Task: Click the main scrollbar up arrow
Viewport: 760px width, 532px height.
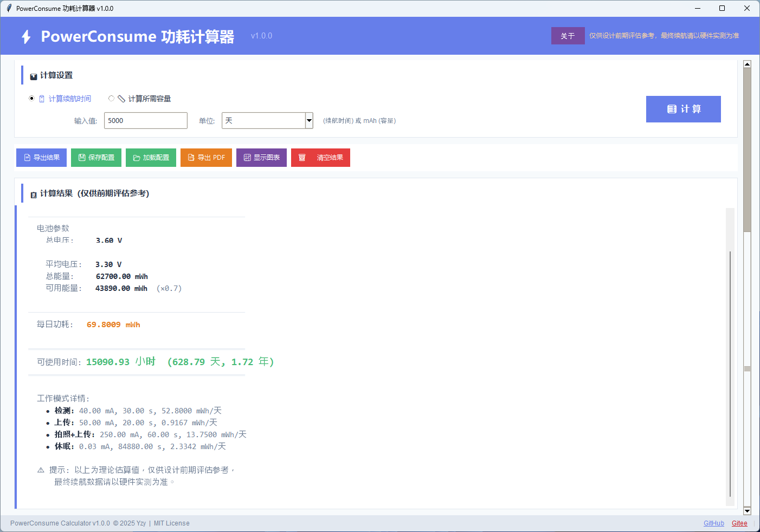Action: coord(747,64)
